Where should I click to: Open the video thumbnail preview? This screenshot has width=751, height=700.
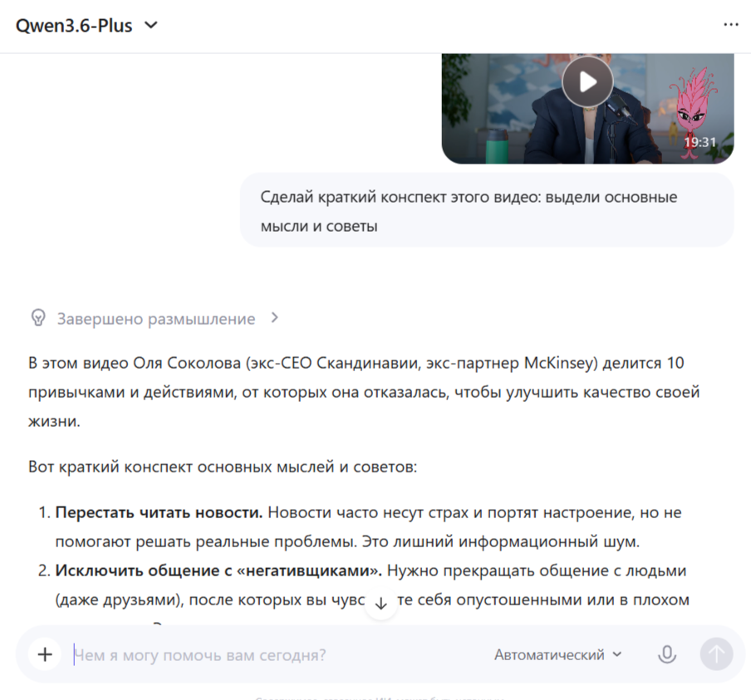coord(587,109)
